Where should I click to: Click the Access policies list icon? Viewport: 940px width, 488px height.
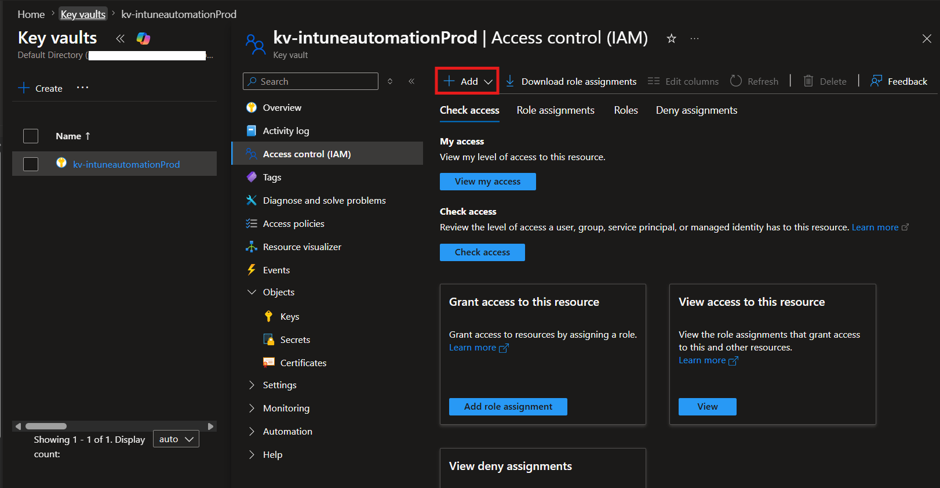pos(251,224)
